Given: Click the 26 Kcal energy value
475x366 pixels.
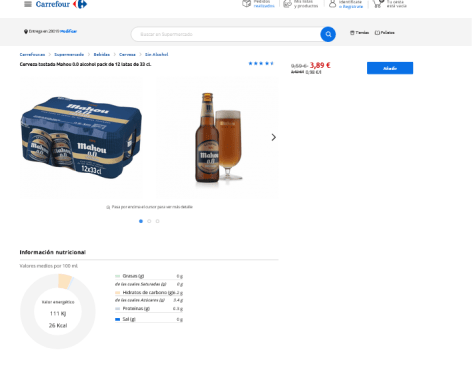Looking at the screenshot, I should coord(58,325).
